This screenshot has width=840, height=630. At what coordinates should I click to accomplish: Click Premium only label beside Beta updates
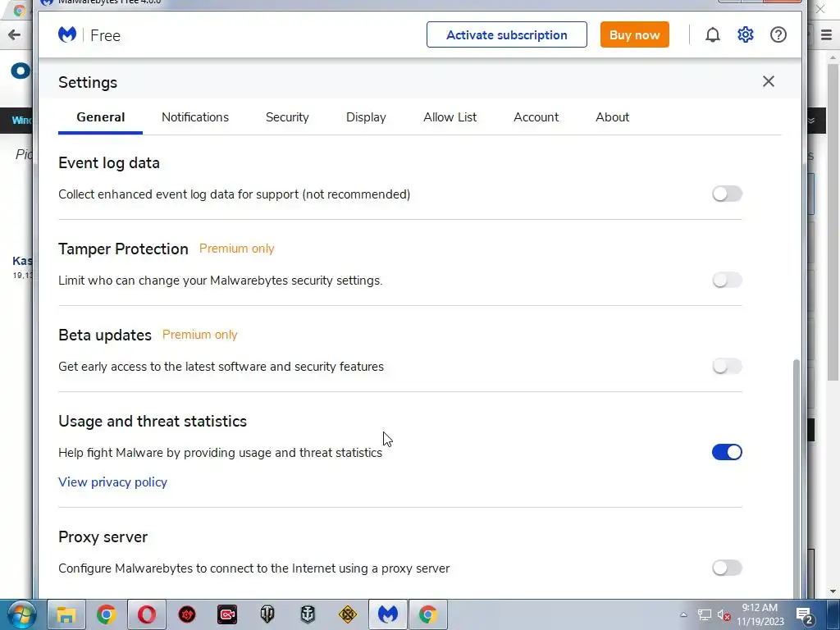[x=200, y=335]
